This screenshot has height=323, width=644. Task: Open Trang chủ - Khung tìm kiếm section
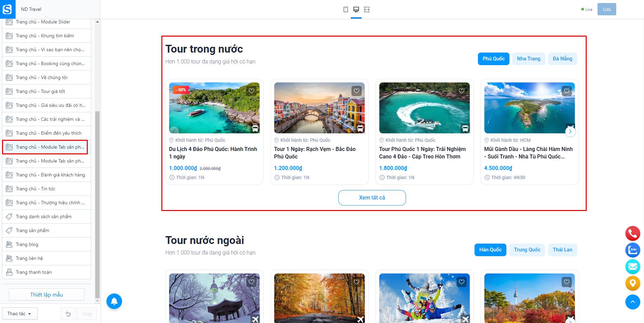(46, 36)
